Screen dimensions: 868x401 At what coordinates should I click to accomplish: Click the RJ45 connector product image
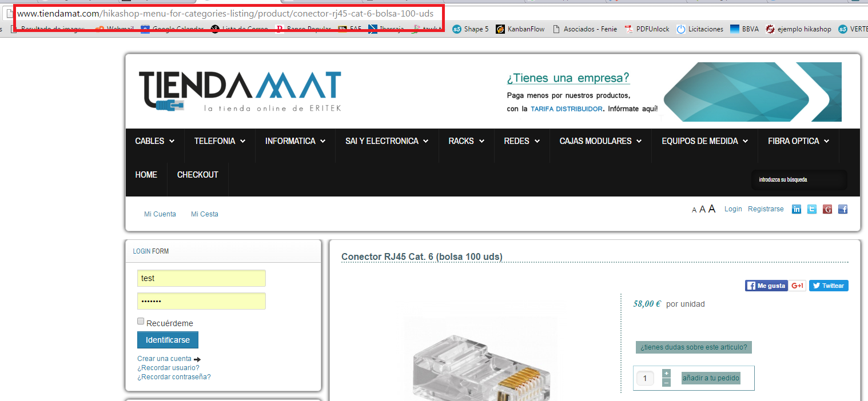click(480, 359)
